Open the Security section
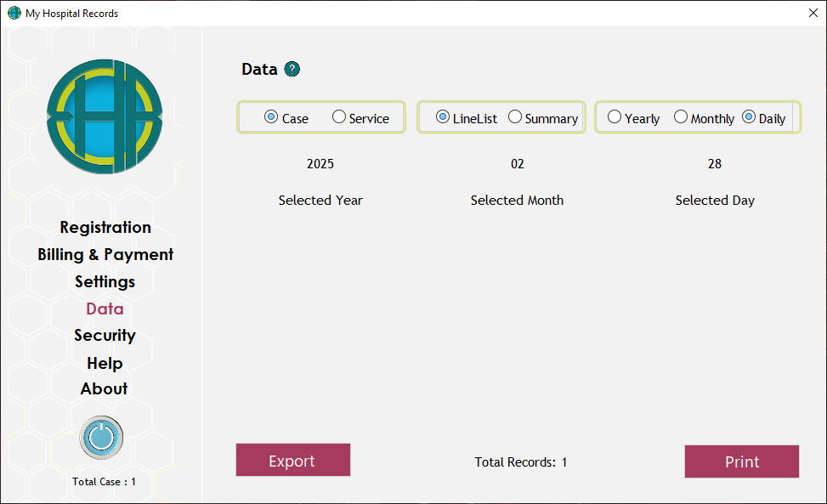The height and width of the screenshot is (504, 827). [x=105, y=335]
